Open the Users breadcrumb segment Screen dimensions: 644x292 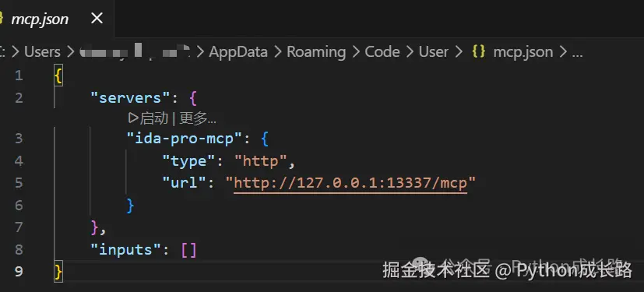pyautogui.click(x=42, y=51)
